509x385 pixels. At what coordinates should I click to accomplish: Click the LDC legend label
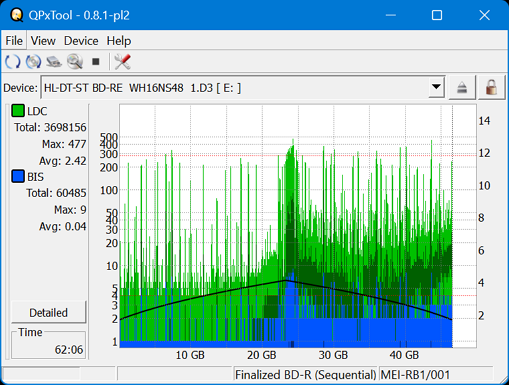(x=37, y=111)
